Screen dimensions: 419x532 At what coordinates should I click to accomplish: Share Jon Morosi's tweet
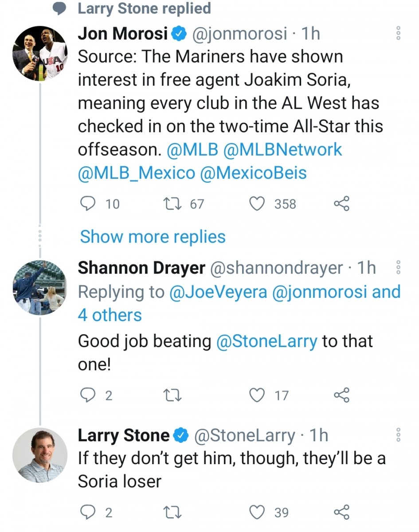tap(341, 204)
